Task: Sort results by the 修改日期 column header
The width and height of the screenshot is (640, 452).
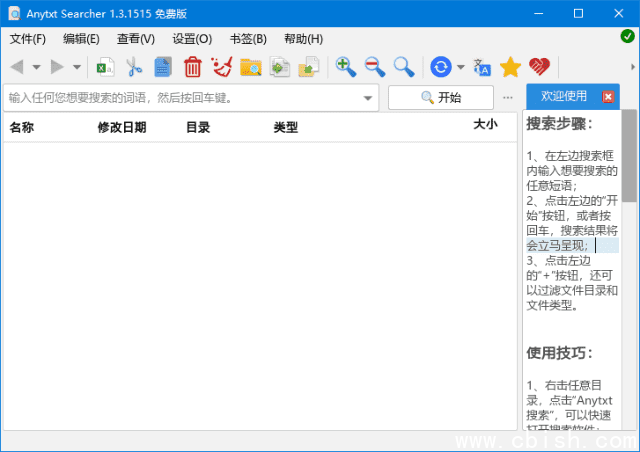Action: tap(122, 127)
